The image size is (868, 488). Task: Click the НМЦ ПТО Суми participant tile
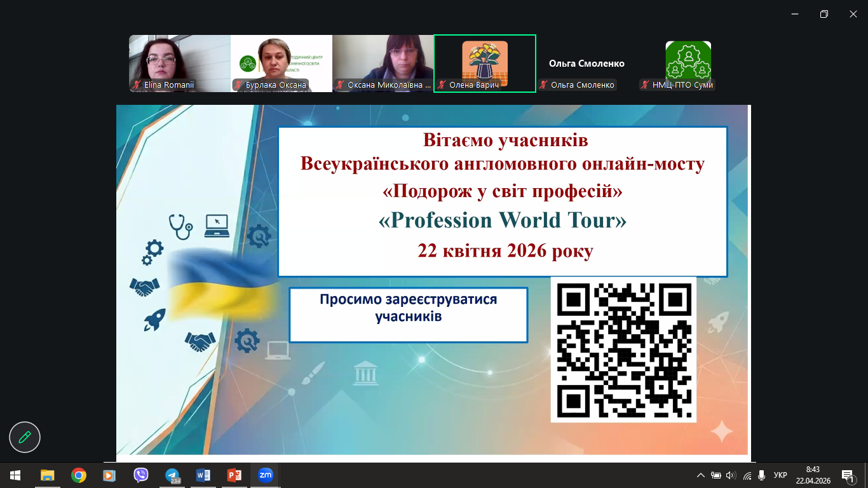click(x=688, y=63)
